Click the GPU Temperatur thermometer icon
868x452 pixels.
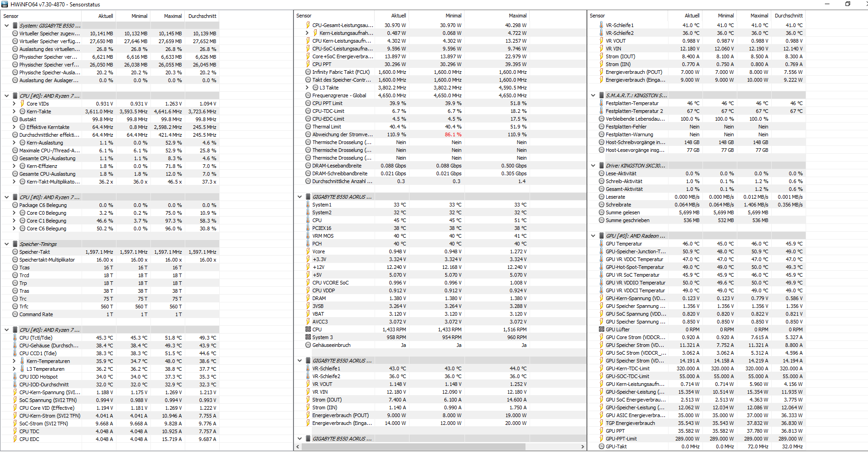click(x=602, y=244)
